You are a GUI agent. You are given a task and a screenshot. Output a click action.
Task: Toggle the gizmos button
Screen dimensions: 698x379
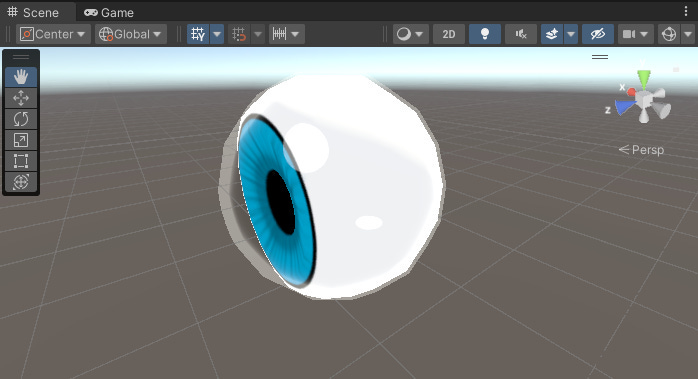tap(669, 34)
